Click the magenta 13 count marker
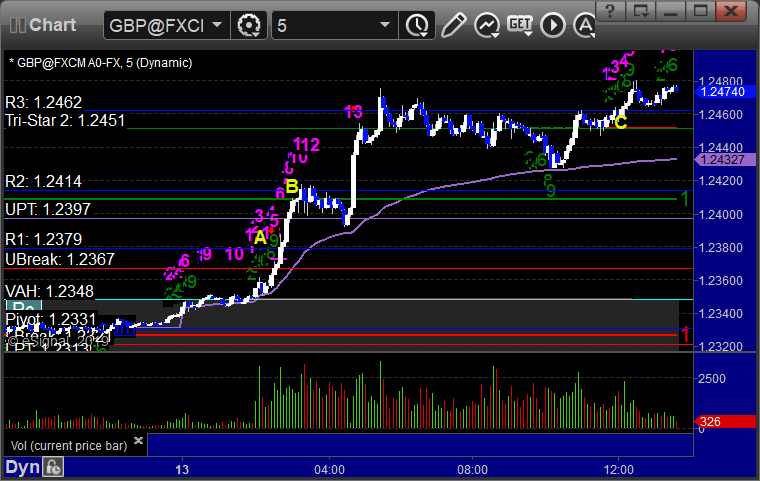The image size is (760, 481). coord(353,112)
